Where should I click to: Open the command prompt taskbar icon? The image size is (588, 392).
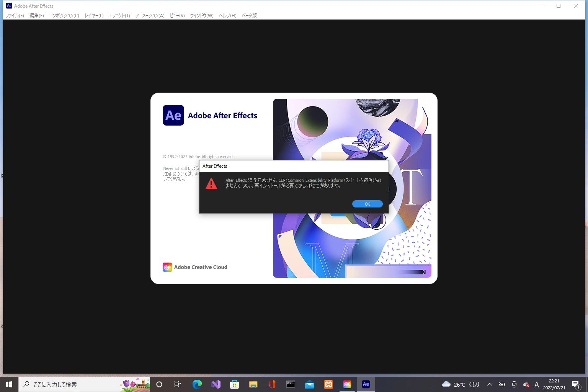pyautogui.click(x=291, y=384)
